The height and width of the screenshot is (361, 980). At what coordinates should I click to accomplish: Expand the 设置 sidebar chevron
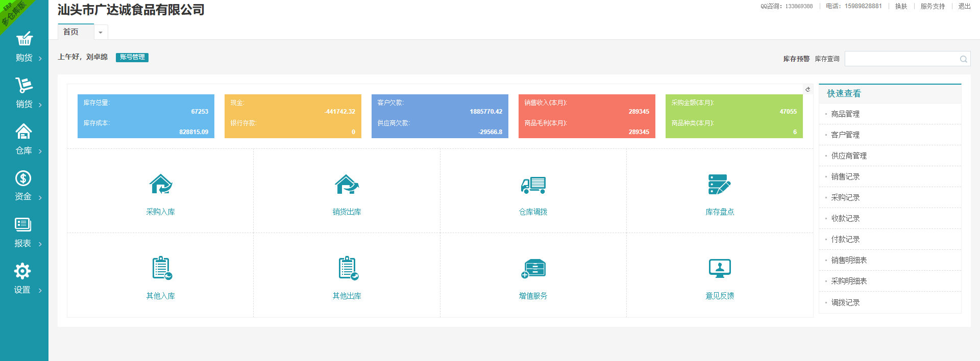click(40, 291)
